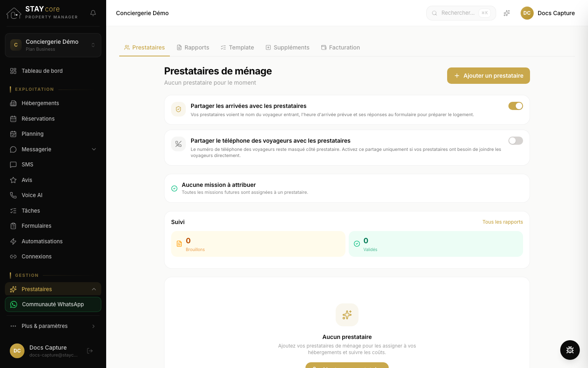Expand Plus & paramètres menu

(53, 326)
